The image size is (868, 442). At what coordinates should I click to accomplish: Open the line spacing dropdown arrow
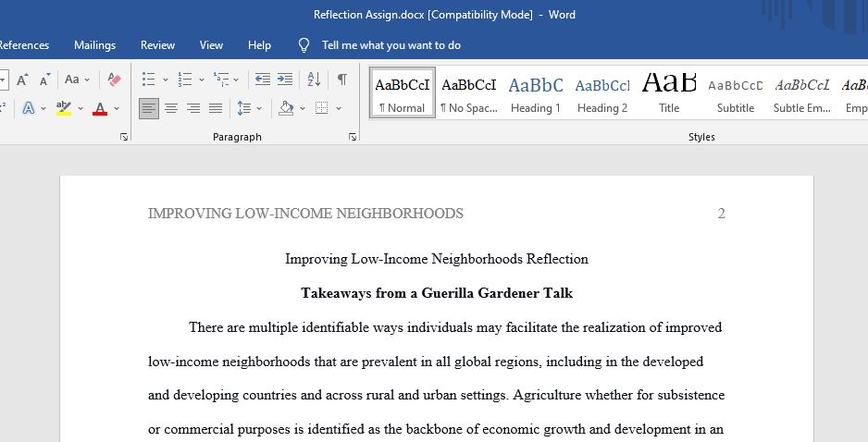click(258, 108)
